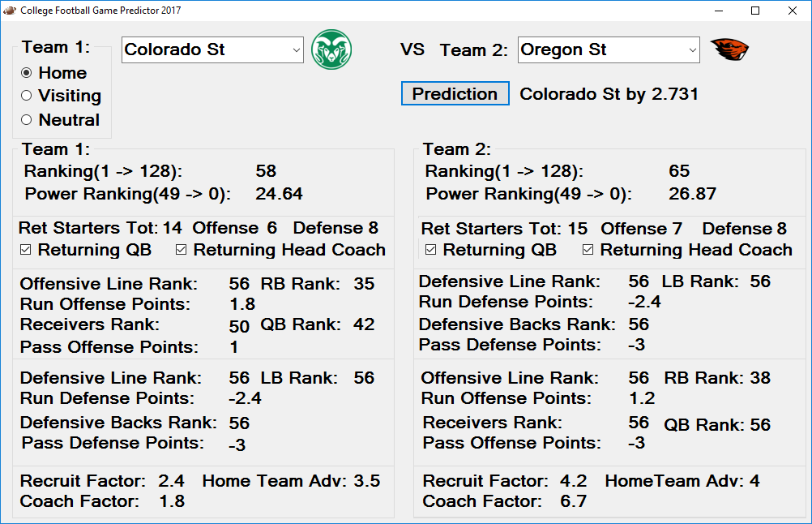Open the Team 2 Oregon St dropdown
Screen dimensions: 812x524
609,49
